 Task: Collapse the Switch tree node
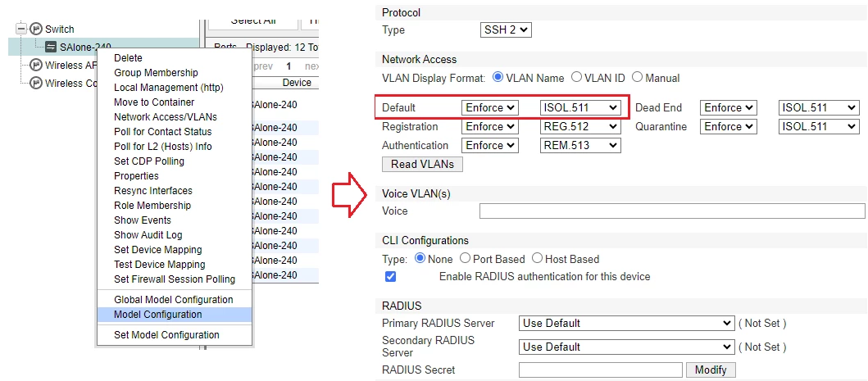click(x=21, y=29)
